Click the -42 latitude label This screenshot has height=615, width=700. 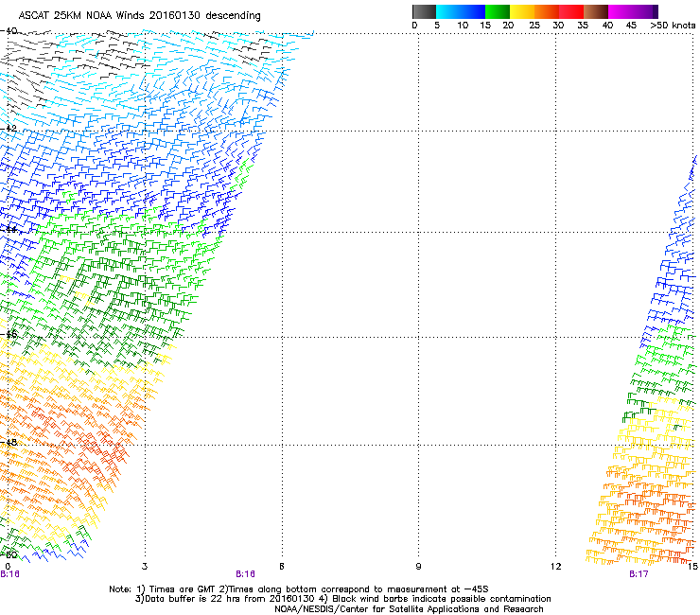click(x=9, y=129)
